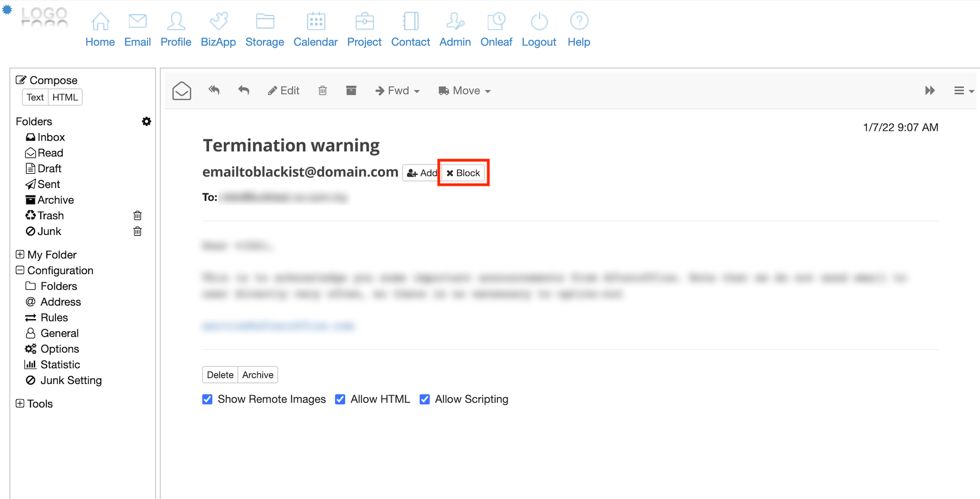Mark message with open envelope icon

tap(182, 90)
